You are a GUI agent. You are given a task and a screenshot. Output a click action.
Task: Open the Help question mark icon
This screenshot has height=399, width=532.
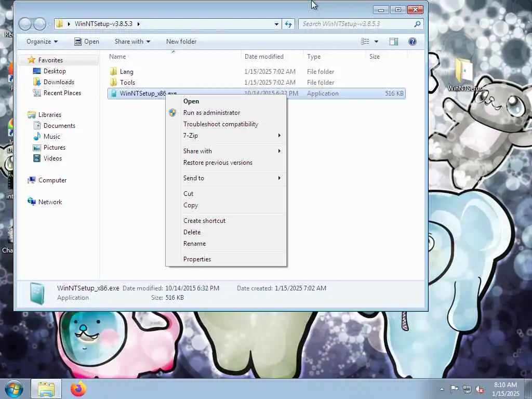pos(412,42)
